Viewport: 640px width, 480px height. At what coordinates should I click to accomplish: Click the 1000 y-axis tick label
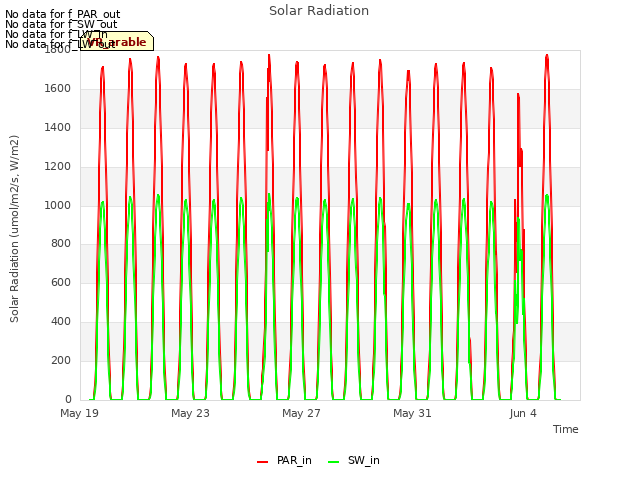(58, 205)
